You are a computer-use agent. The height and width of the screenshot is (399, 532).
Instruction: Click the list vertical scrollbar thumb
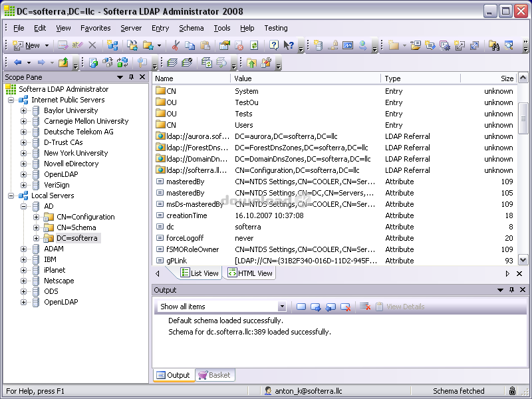523,119
